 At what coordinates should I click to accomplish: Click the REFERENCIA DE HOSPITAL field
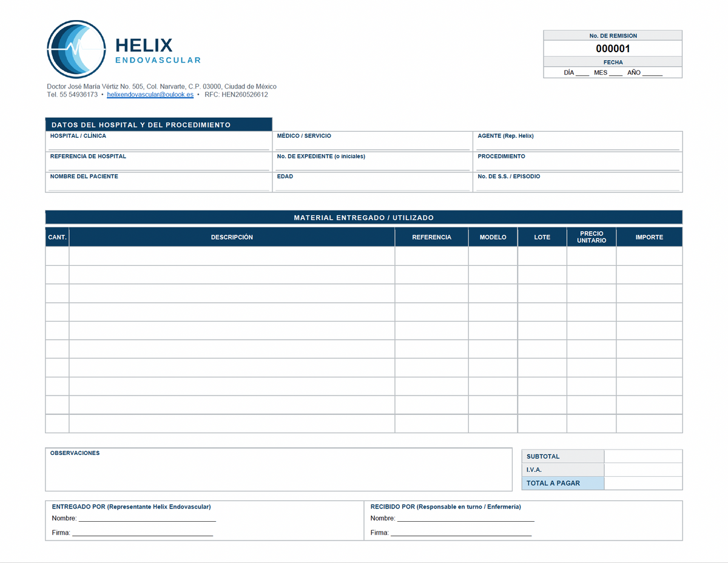coord(159,162)
